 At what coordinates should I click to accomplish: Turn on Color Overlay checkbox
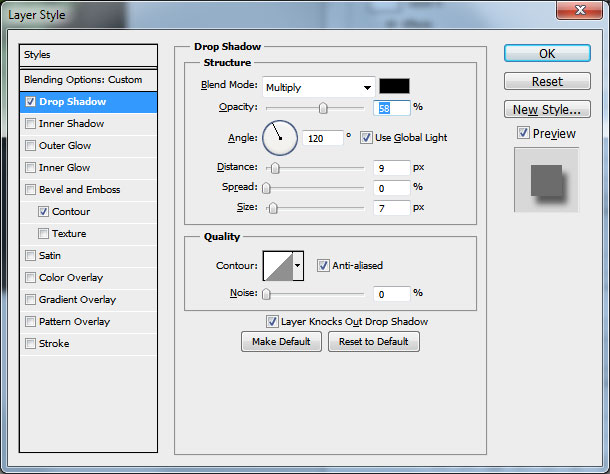point(30,277)
